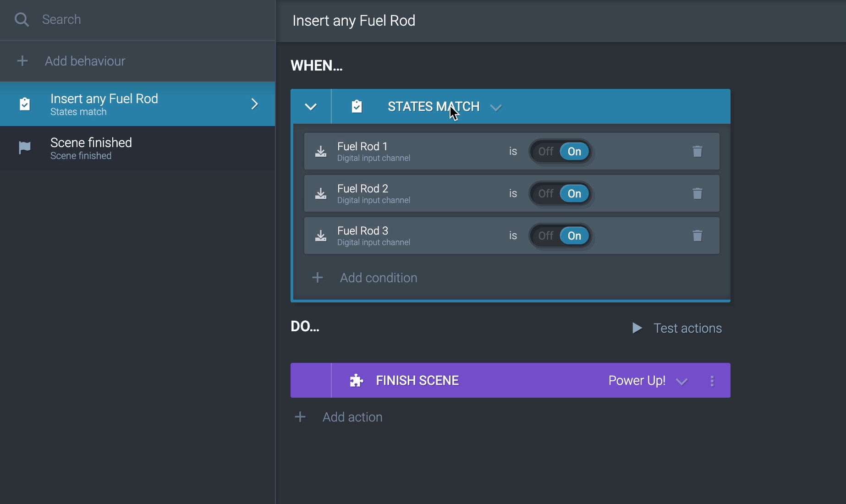Click Add condition

pos(378,278)
